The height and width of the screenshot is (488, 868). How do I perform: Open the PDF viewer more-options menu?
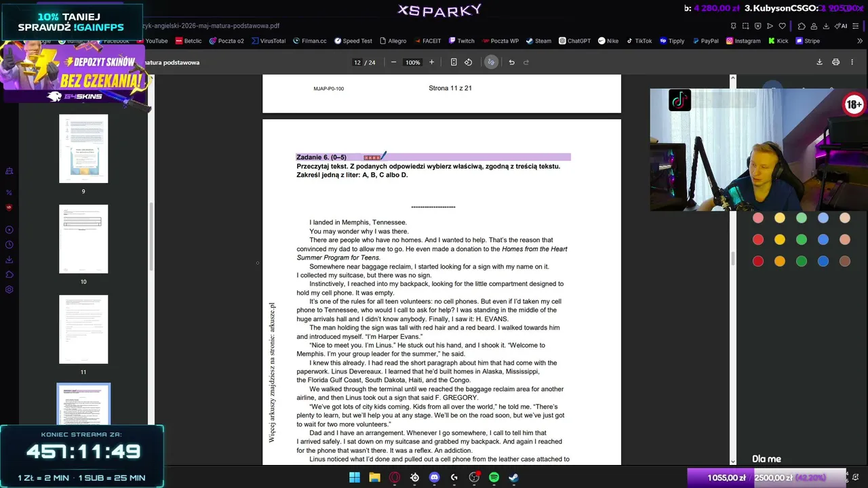[852, 62]
